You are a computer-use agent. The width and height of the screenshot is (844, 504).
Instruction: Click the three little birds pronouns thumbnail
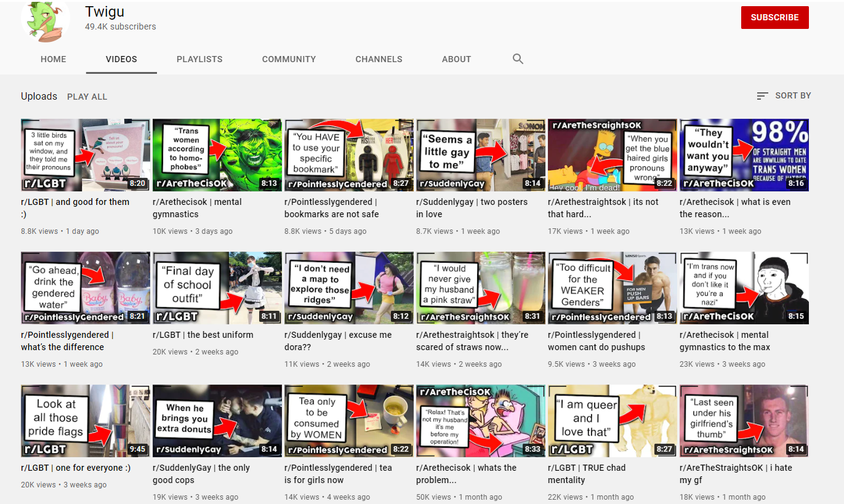(x=86, y=155)
